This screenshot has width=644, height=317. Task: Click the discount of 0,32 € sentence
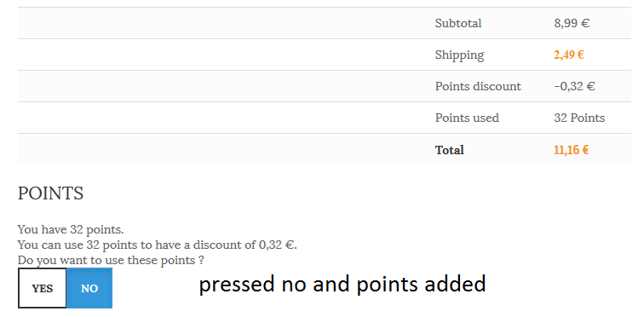158,245
